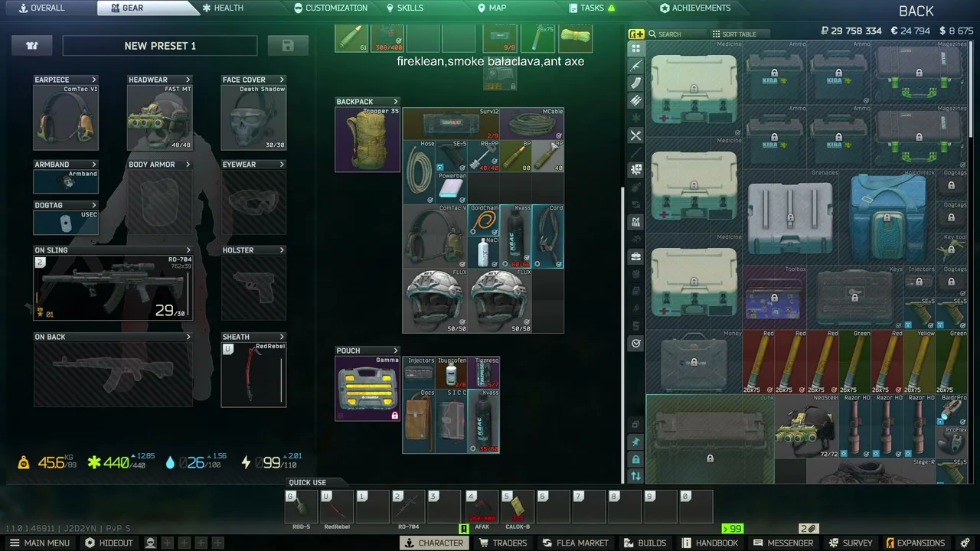
Task: Show all items in the stash filter sidebar
Action: coord(635,47)
